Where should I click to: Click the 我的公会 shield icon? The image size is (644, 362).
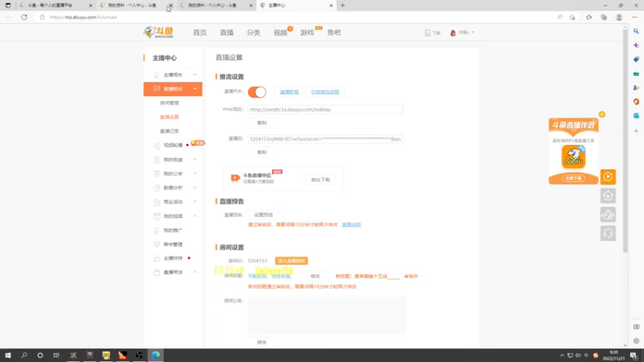156,174
